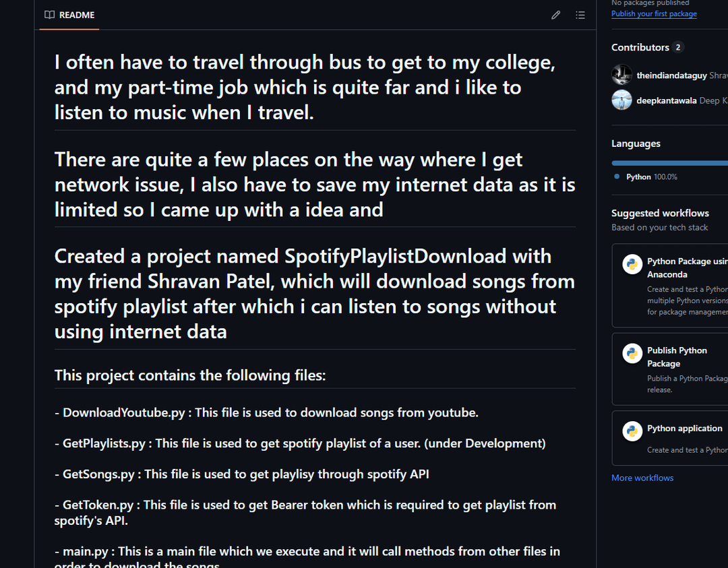Viewport: 728px width, 568px height.
Task: Click theindiandataguy's avatar image
Action: [621, 75]
